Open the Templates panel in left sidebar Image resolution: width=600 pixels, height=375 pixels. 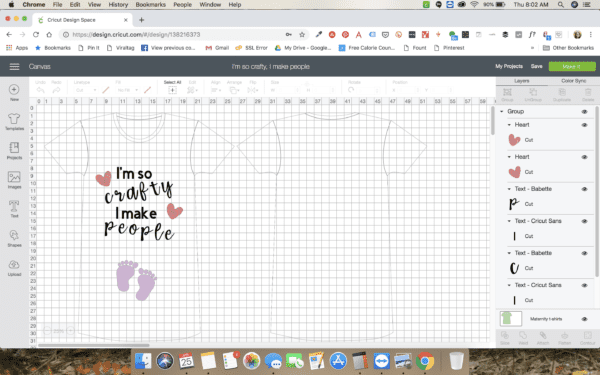tap(14, 121)
